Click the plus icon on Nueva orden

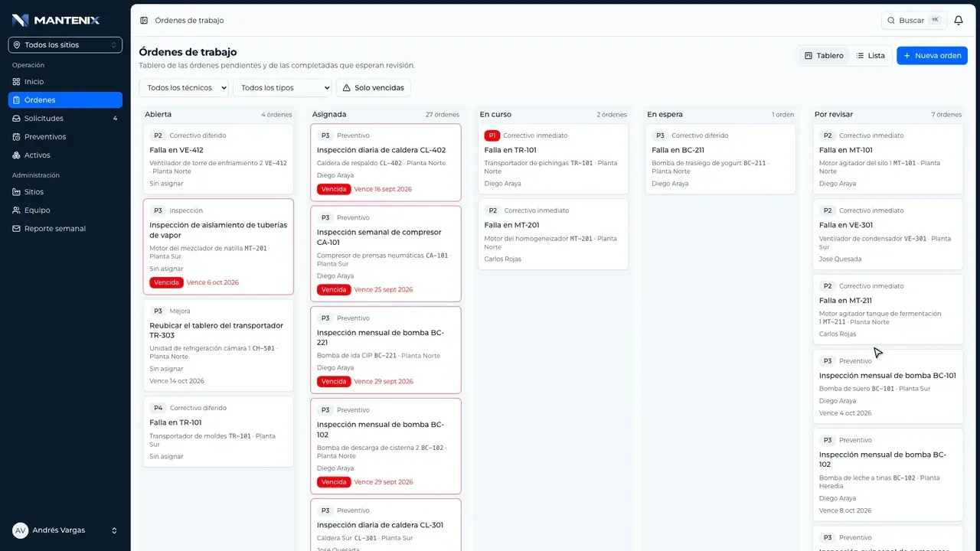[x=907, y=56]
